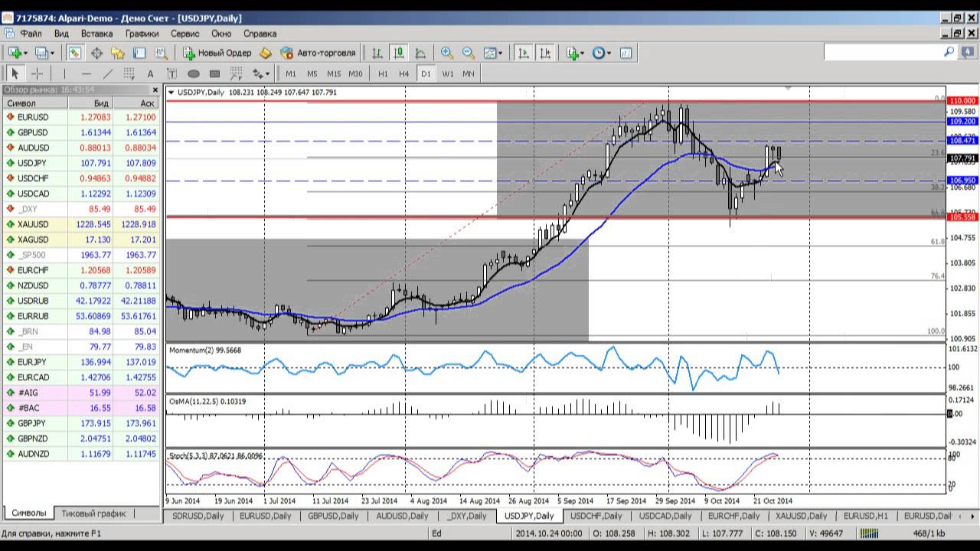Screen dimensions: 980x551
Task: Switch chart to line chart style
Action: 420,53
